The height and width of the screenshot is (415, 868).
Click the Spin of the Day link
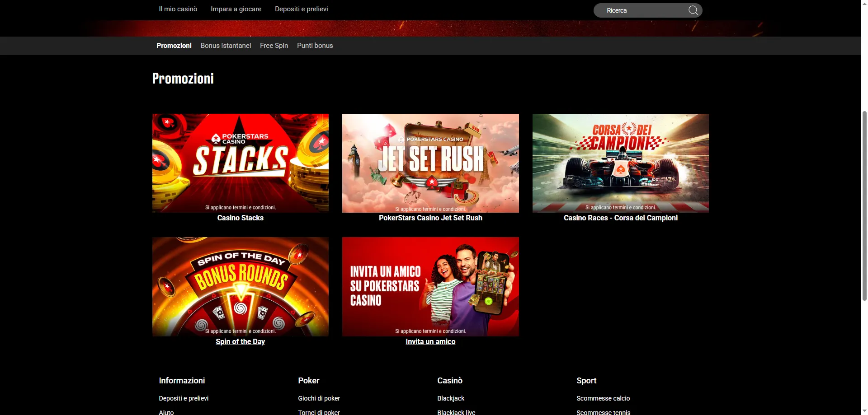240,342
